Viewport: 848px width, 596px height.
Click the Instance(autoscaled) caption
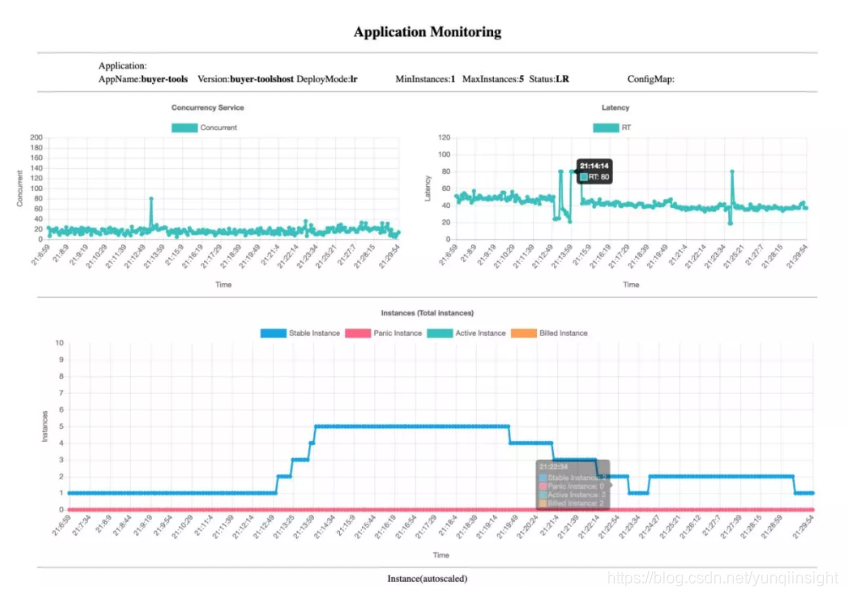[x=427, y=579]
